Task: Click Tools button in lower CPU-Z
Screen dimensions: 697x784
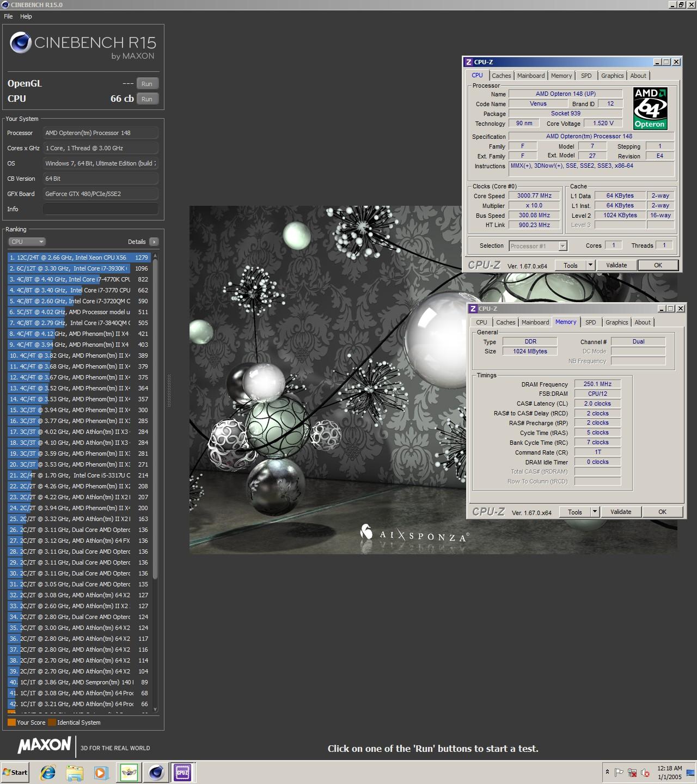Action: pyautogui.click(x=574, y=512)
